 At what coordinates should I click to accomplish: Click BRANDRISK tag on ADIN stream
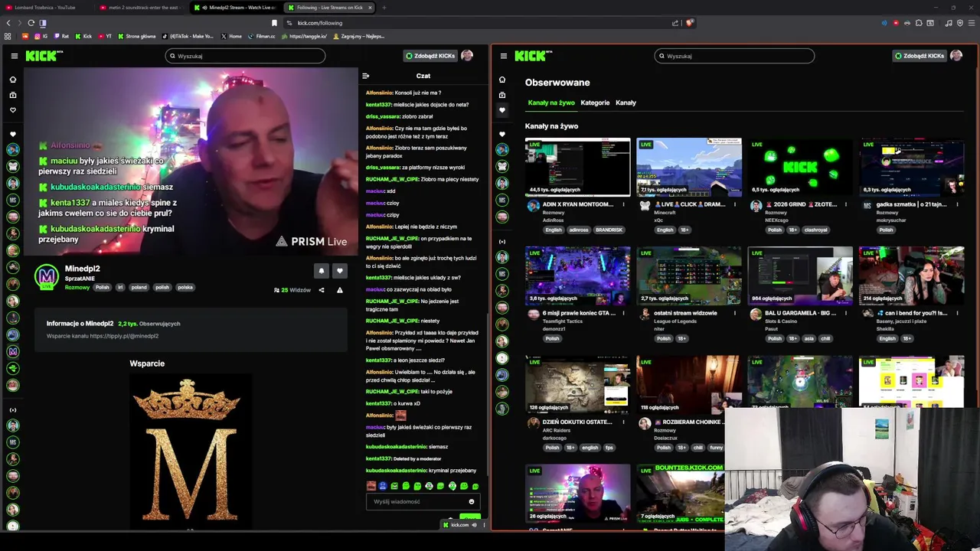pos(609,230)
